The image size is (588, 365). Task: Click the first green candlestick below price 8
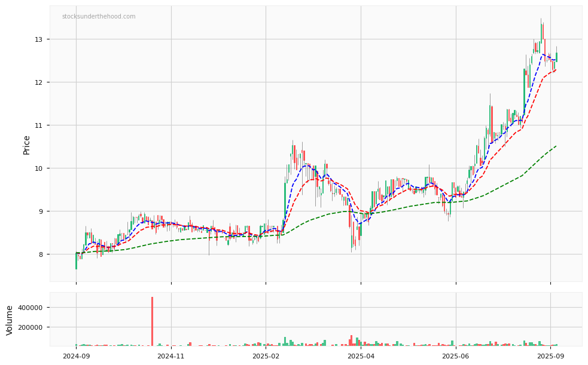76,261
